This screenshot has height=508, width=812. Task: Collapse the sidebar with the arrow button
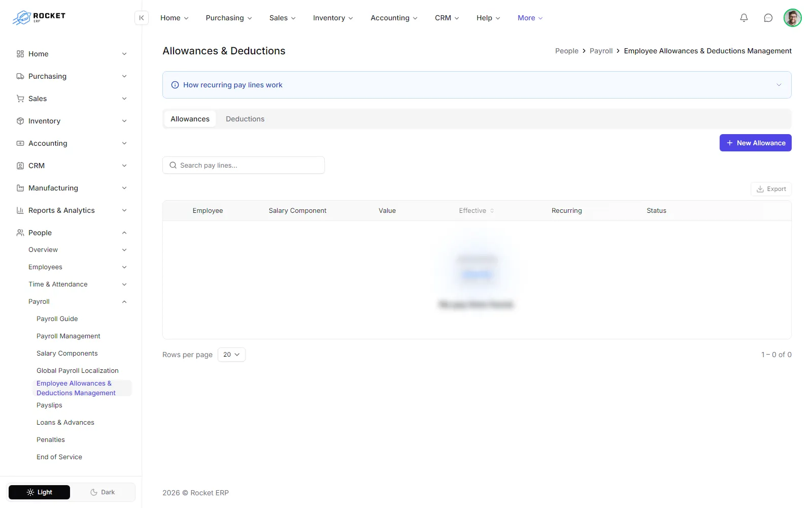[x=142, y=18]
